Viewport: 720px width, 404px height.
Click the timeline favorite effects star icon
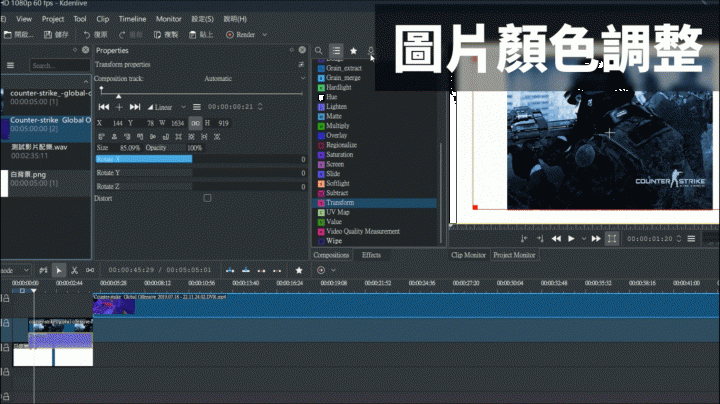[x=299, y=270]
